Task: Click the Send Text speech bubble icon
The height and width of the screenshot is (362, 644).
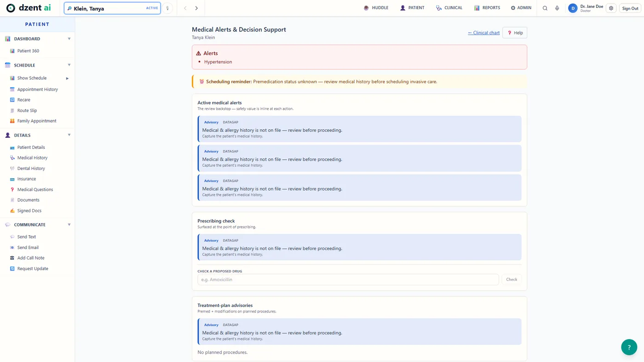Action: pyautogui.click(x=12, y=237)
